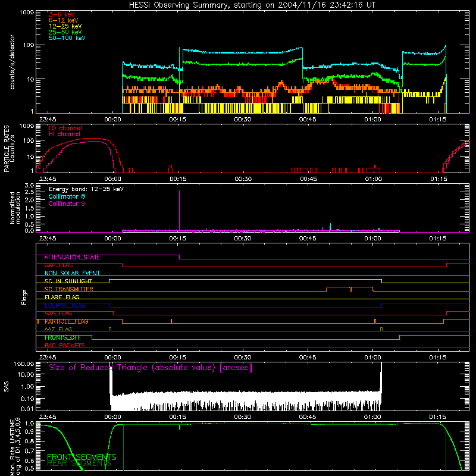Image resolution: width=476 pixels, height=476 pixels.
Task: Click the magenta Collimator 9 spike near 00:15
Action: click(180, 209)
